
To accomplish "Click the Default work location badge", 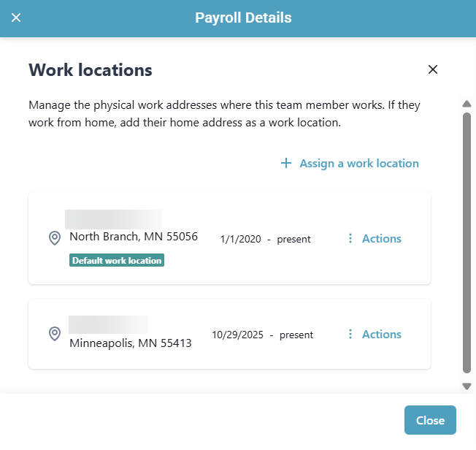I will 117,260.
